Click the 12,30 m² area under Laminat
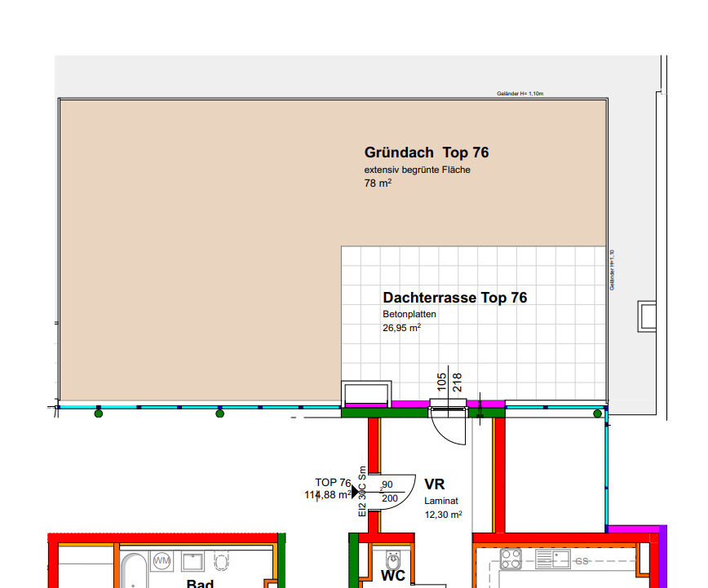This screenshot has height=588, width=708. (443, 515)
